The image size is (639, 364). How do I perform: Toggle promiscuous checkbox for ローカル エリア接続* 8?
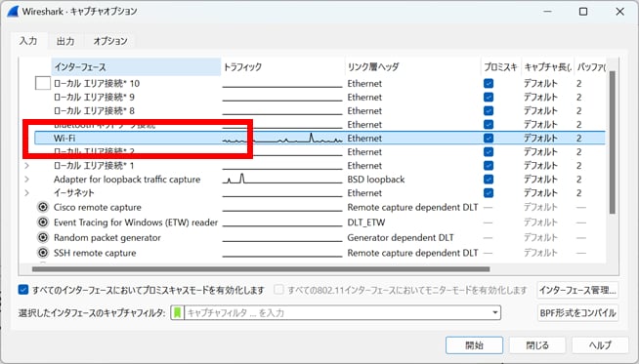(489, 110)
